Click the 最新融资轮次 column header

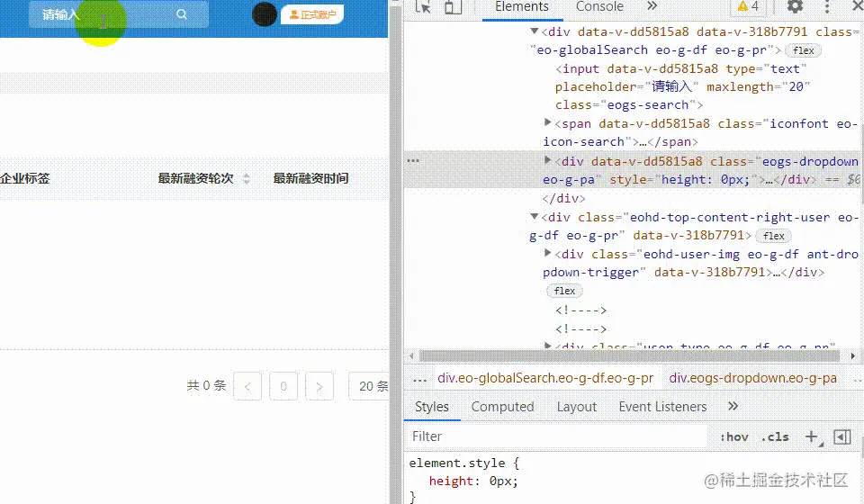[195, 178]
